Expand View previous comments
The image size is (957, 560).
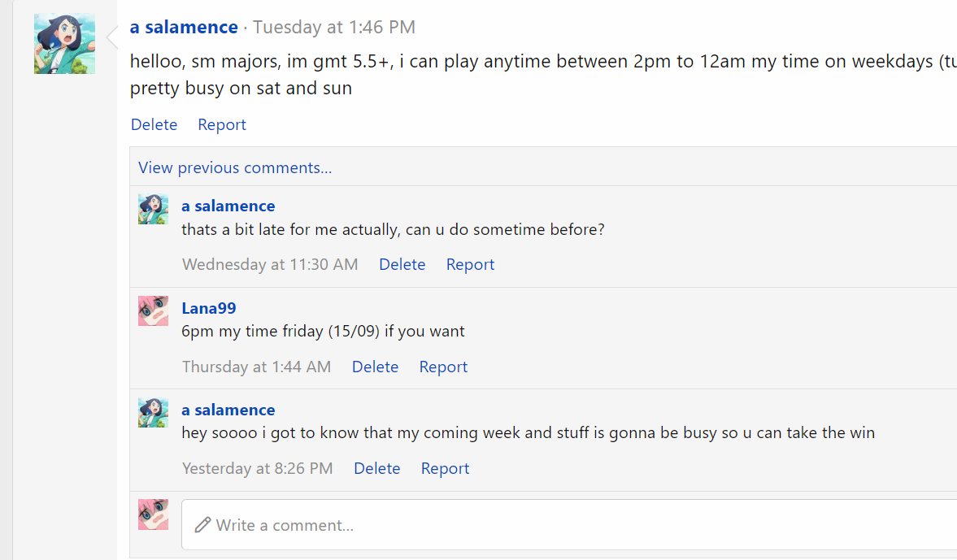tap(235, 167)
